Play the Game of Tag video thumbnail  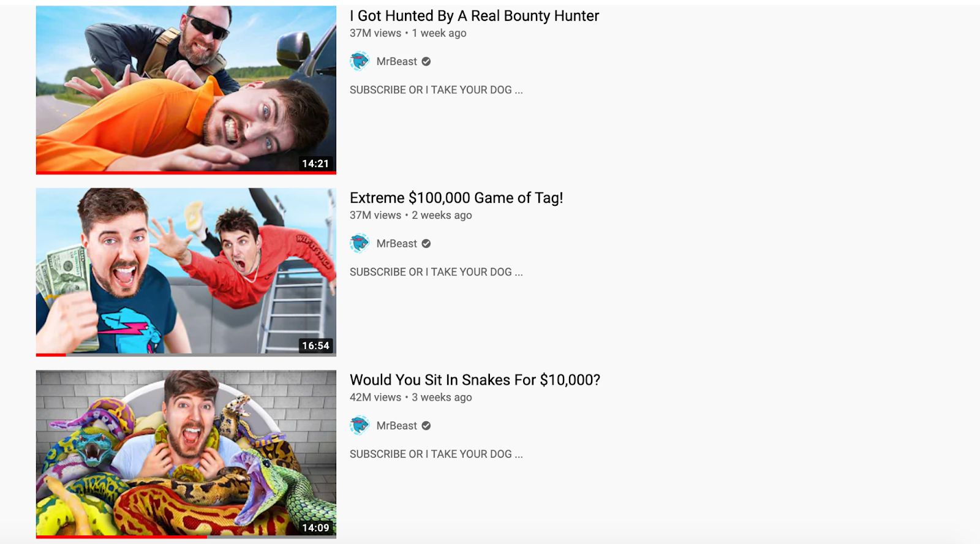click(x=186, y=271)
